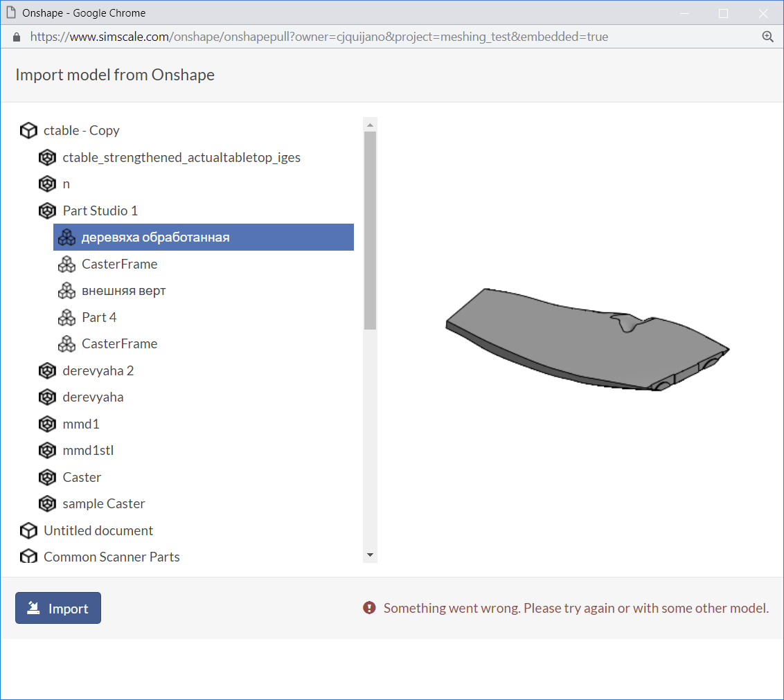
Task: Click the parts icon beside внешняя верт
Action: coord(66,291)
